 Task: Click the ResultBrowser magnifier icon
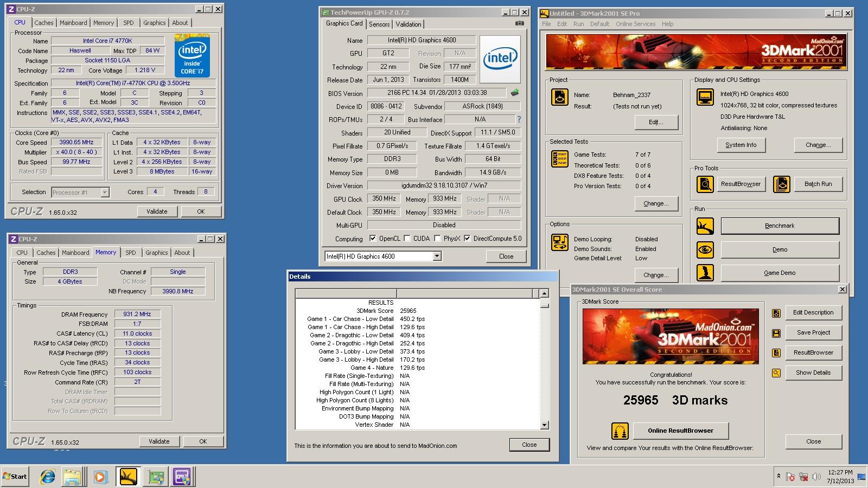tap(705, 184)
